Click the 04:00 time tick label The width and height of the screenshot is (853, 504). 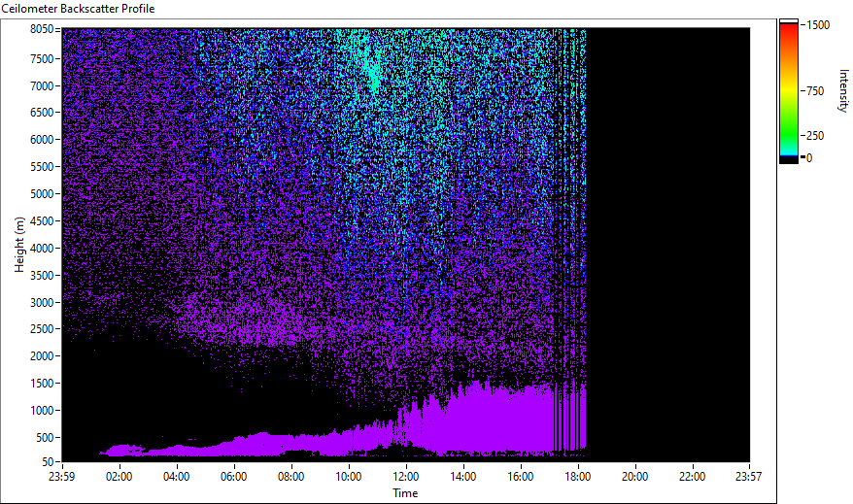point(176,477)
